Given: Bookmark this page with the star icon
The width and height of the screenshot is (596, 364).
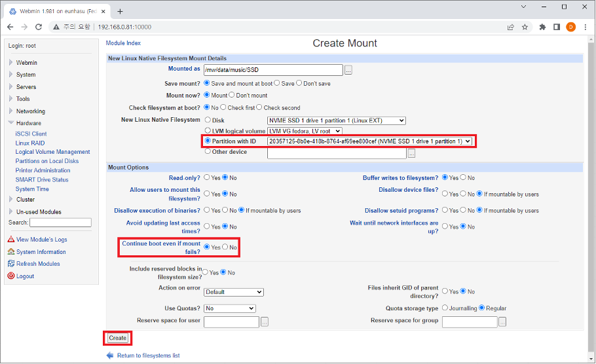Looking at the screenshot, I should coord(525,27).
